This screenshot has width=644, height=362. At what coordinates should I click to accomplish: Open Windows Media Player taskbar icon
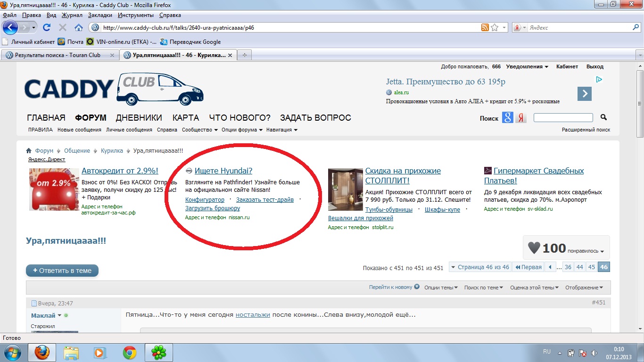click(x=99, y=353)
